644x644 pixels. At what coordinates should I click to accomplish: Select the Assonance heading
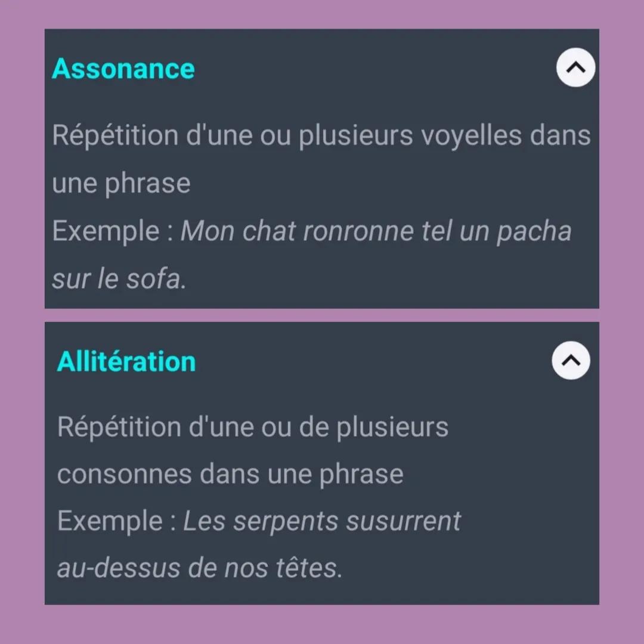[x=123, y=68]
